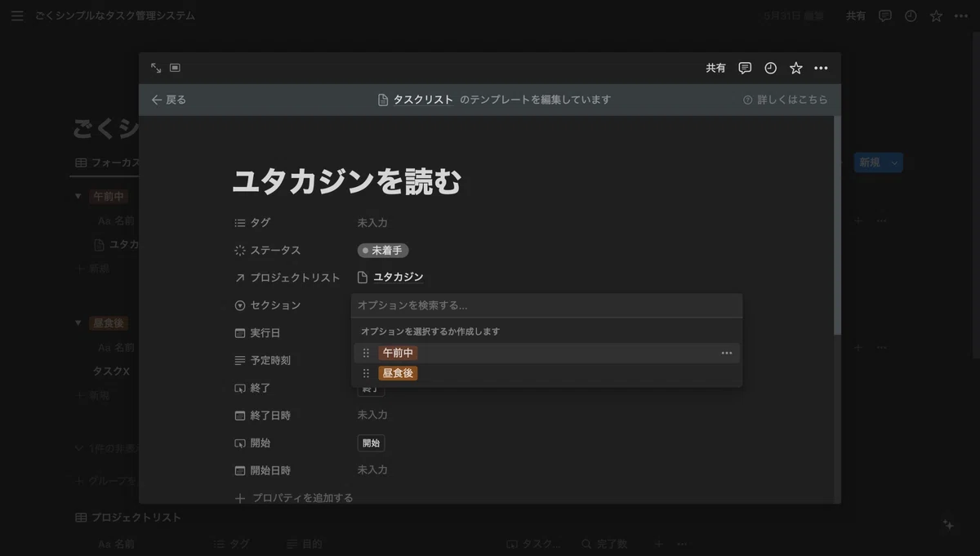This screenshot has width=980, height=556.
Task: Collapse the 午前中 group triangle
Action: pos(78,196)
